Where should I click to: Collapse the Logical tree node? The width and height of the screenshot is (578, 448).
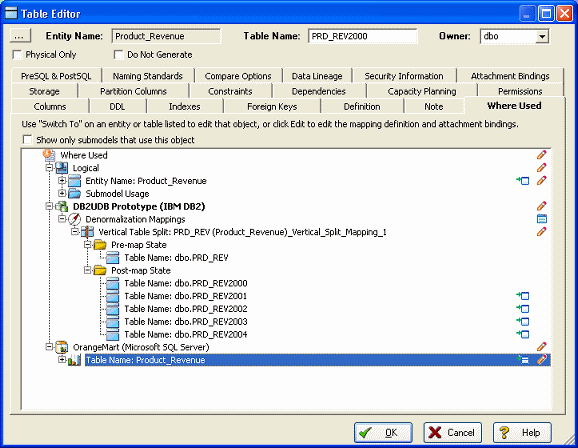(x=49, y=168)
